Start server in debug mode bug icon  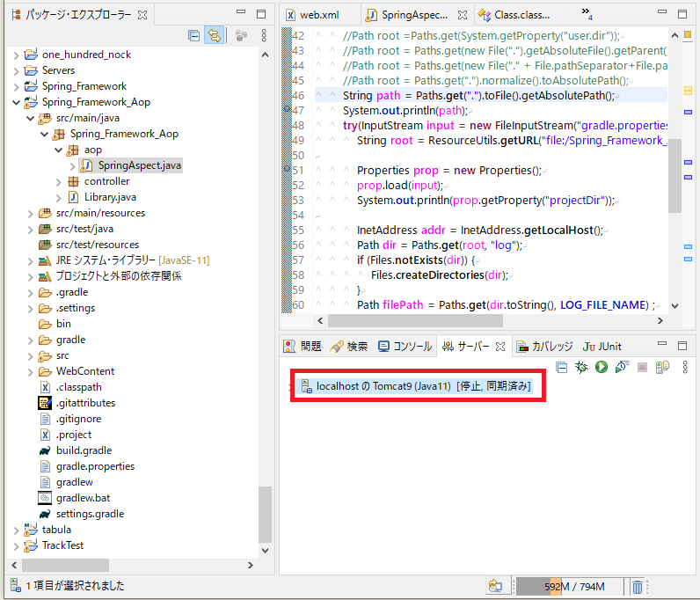tap(581, 367)
